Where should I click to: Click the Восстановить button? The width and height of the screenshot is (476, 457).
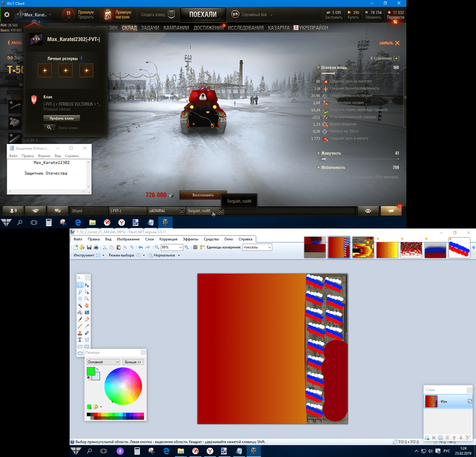203,195
